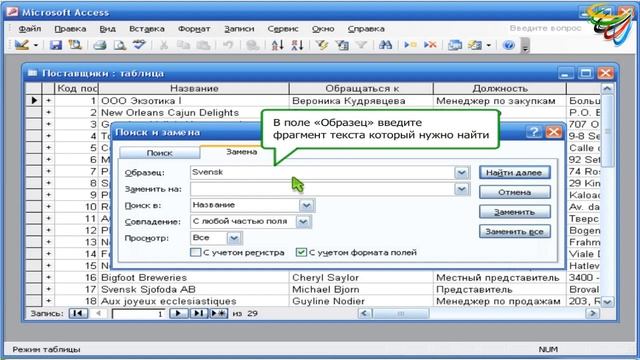Click the New Object toolbar icon

(475, 45)
